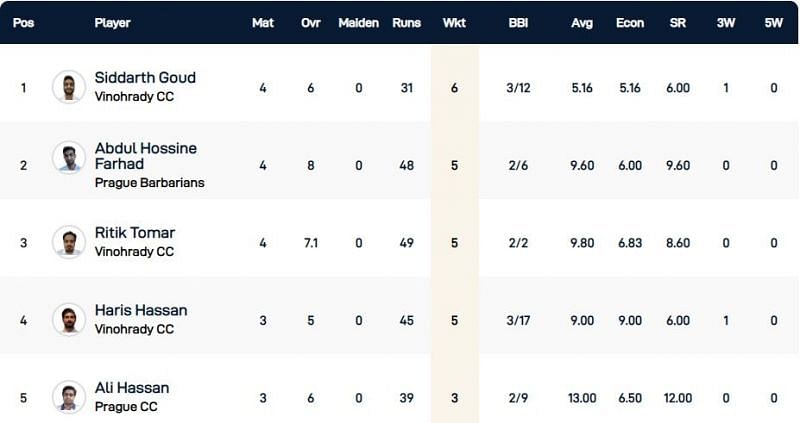Click Abdul Hossine Farhad's avatar photo
This screenshot has height=423, width=800.
point(69,157)
